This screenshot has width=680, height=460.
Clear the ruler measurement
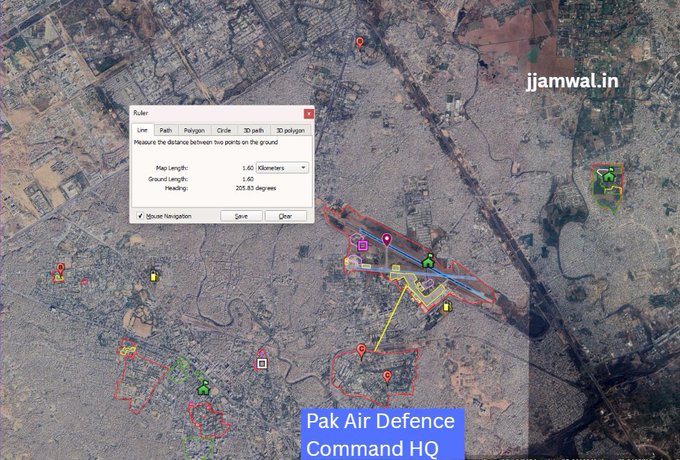285,216
